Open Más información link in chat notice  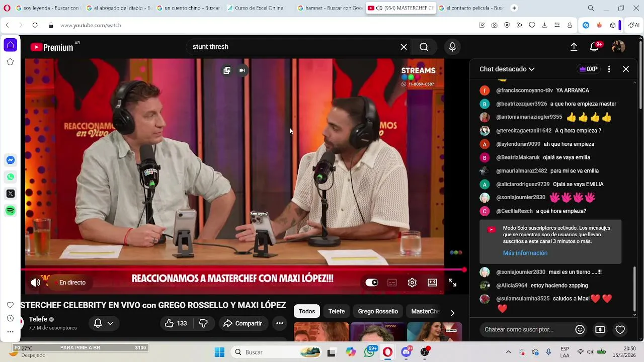(x=525, y=253)
